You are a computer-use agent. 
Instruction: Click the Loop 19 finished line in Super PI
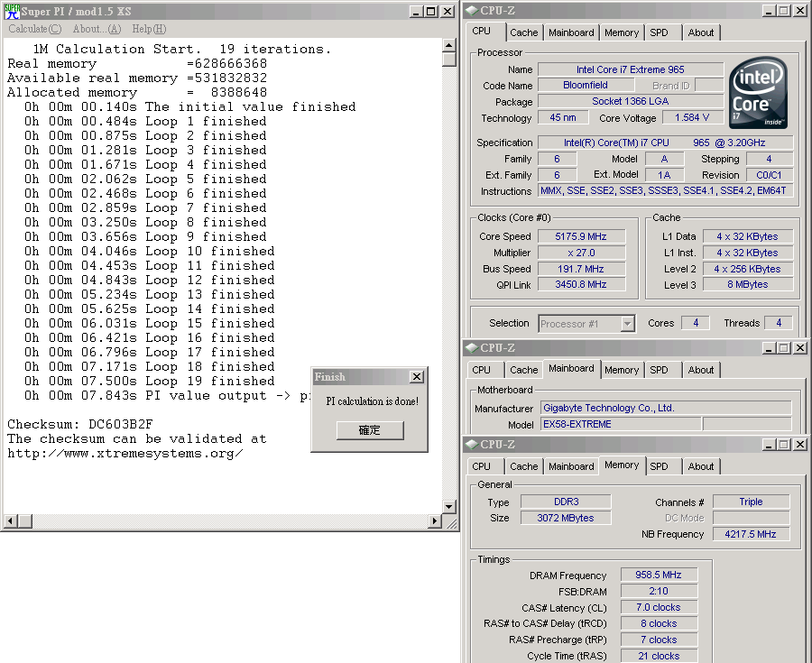click(x=149, y=381)
